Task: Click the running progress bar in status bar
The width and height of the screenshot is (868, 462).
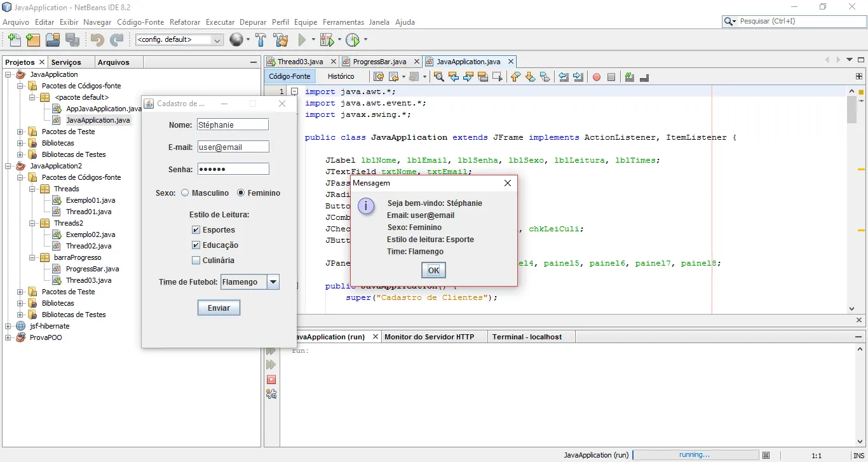Action: point(695,455)
